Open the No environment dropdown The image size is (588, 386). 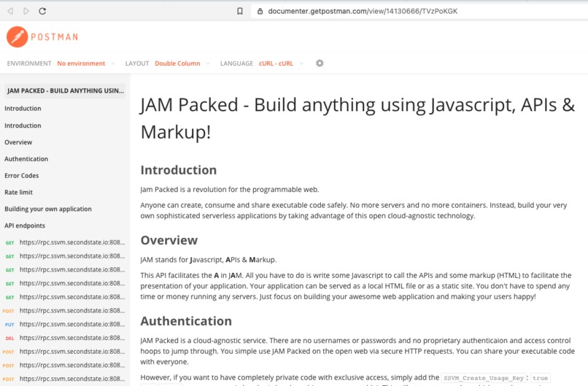85,63
